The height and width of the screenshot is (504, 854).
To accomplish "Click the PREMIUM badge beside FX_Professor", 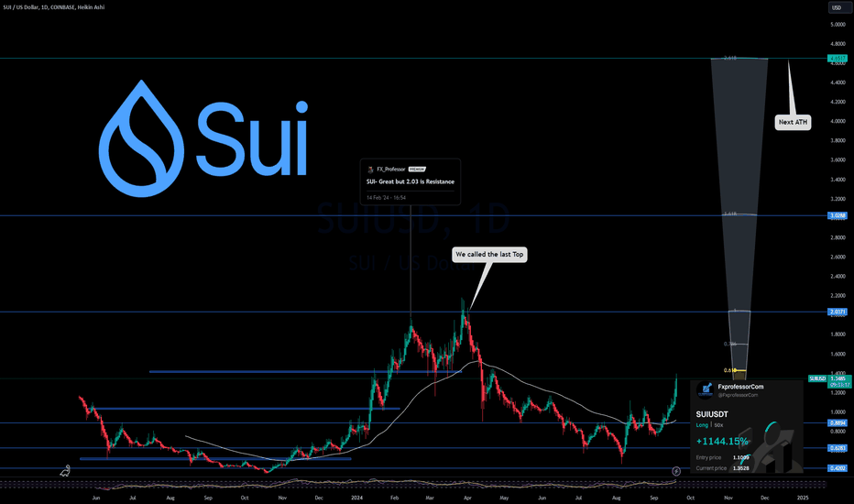I will [x=417, y=170].
